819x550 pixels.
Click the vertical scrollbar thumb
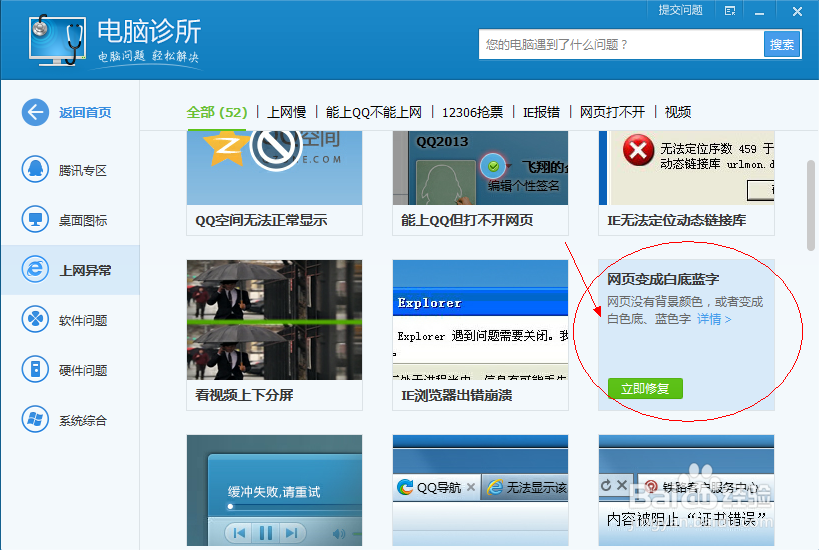click(811, 206)
